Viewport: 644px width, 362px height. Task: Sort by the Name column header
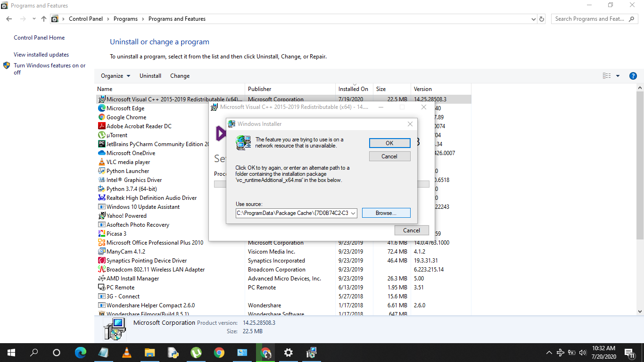point(170,89)
